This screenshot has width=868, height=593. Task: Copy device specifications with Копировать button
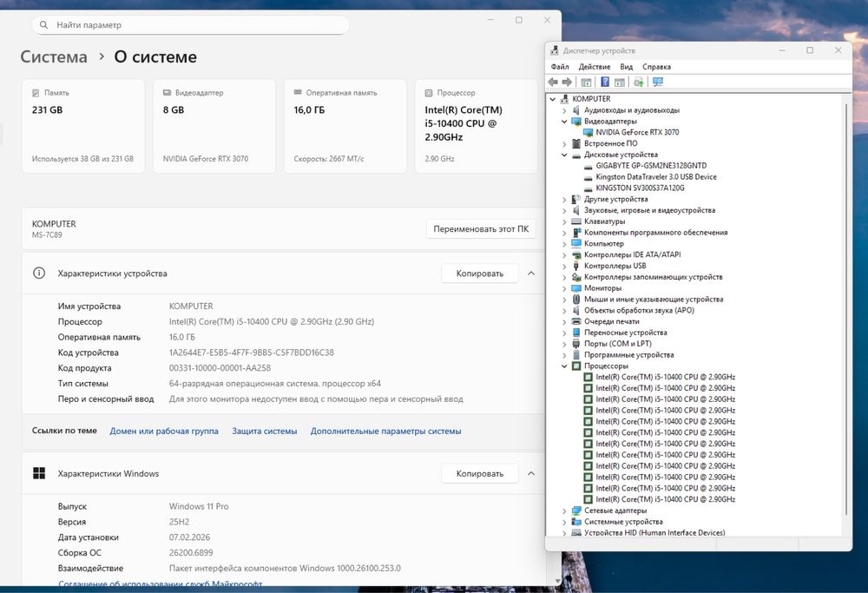click(480, 273)
